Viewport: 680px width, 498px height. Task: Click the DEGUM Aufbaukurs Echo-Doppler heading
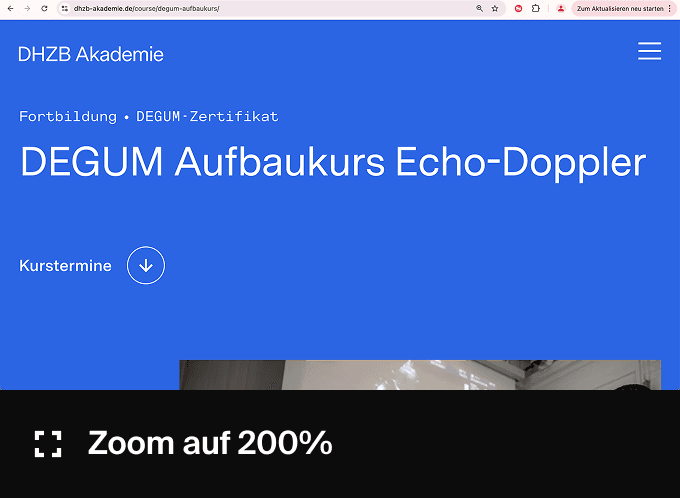pyautogui.click(x=333, y=162)
